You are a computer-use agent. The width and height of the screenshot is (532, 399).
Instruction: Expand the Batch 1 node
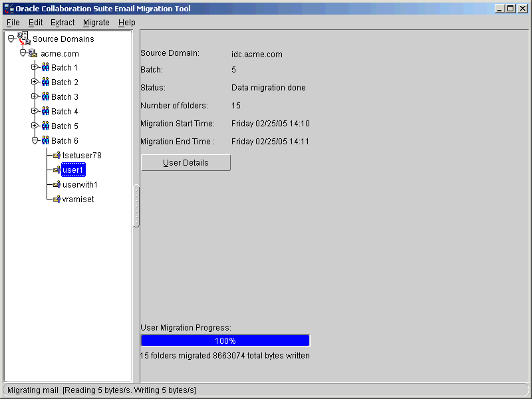[x=34, y=67]
